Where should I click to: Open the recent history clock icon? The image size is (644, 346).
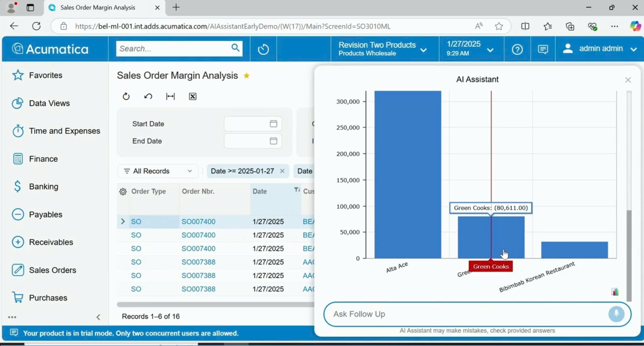[263, 49]
